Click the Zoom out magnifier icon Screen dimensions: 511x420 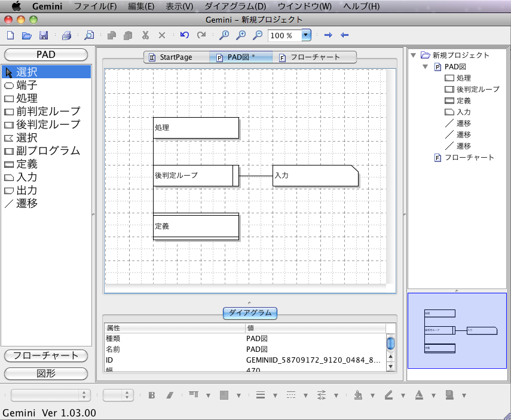tap(258, 35)
